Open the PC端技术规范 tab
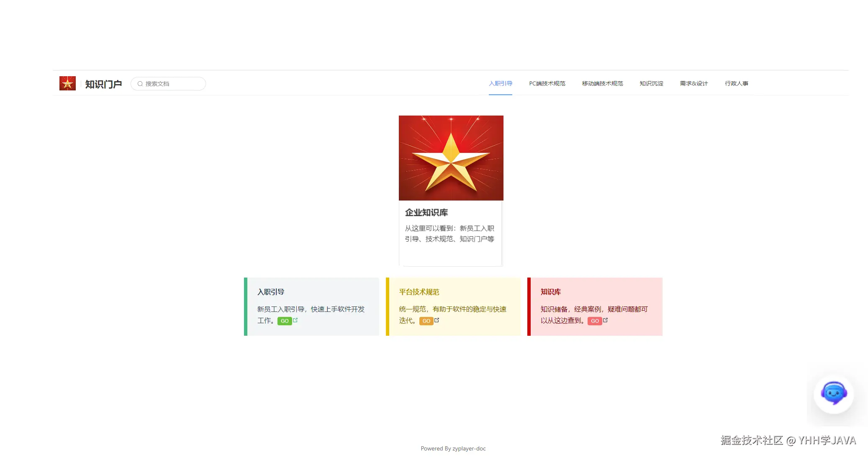868x458 pixels. click(547, 83)
